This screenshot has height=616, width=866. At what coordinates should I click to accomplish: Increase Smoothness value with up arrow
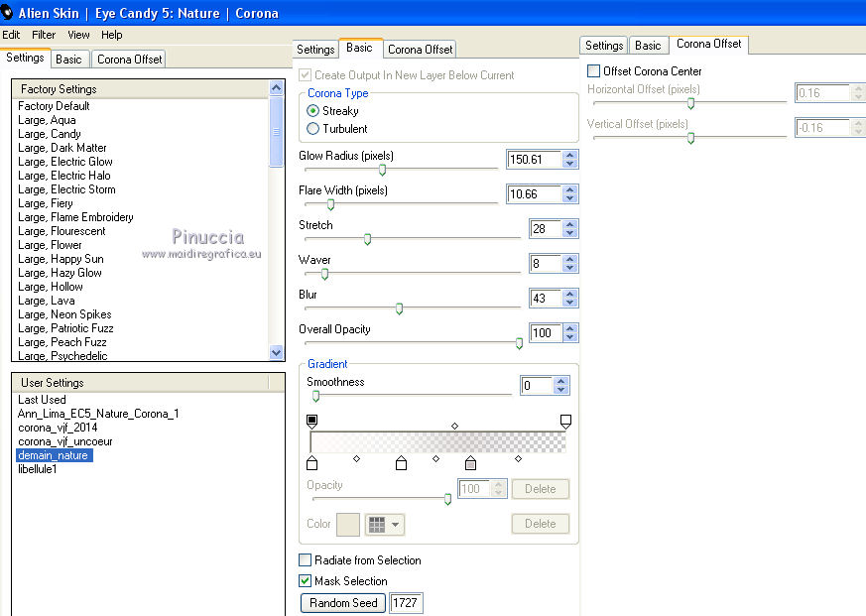click(561, 381)
